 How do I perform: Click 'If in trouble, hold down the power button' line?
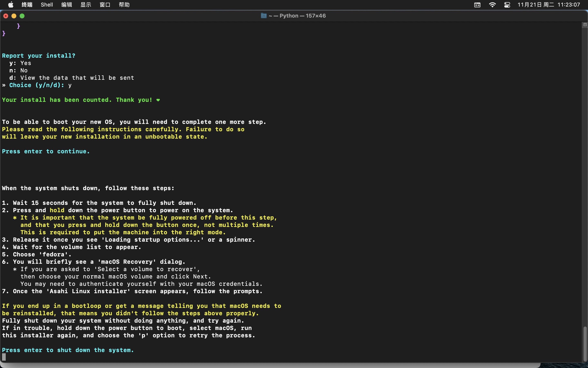(x=127, y=328)
